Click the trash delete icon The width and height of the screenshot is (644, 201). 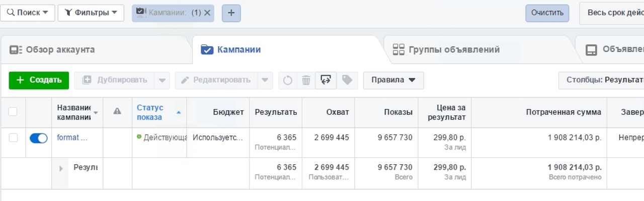point(306,80)
